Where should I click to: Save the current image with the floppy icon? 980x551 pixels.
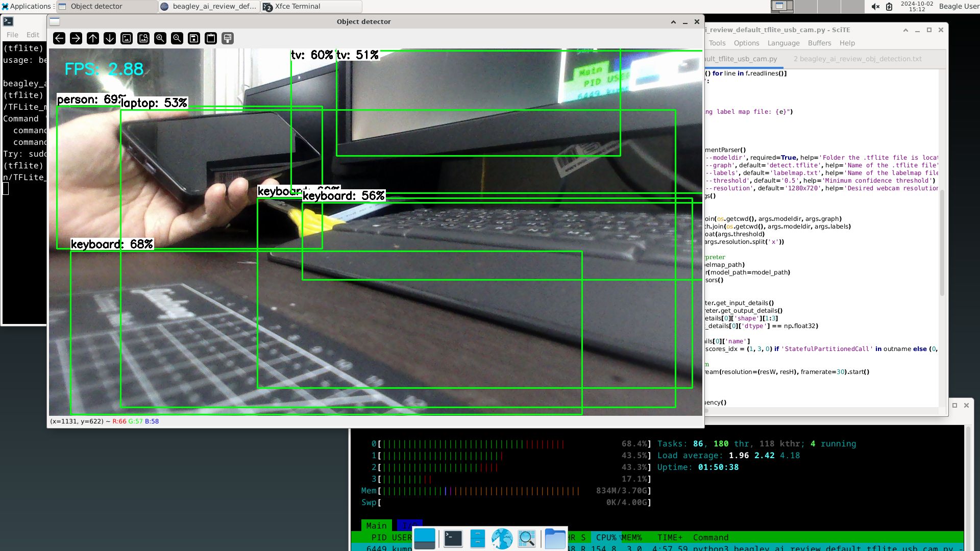(194, 38)
